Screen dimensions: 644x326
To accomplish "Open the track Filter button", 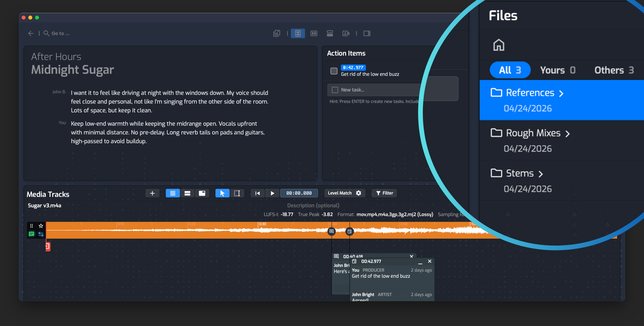I will (384, 193).
